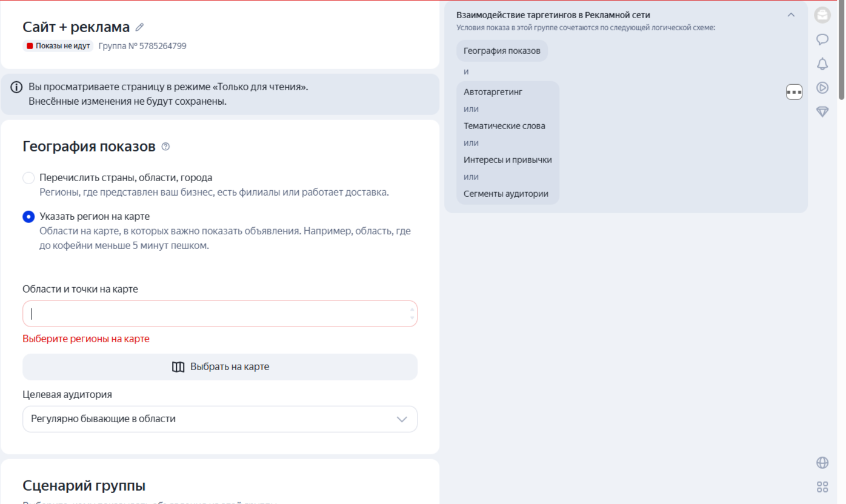Open the chat bubble icon in sidebar
The image size is (846, 504).
click(822, 40)
